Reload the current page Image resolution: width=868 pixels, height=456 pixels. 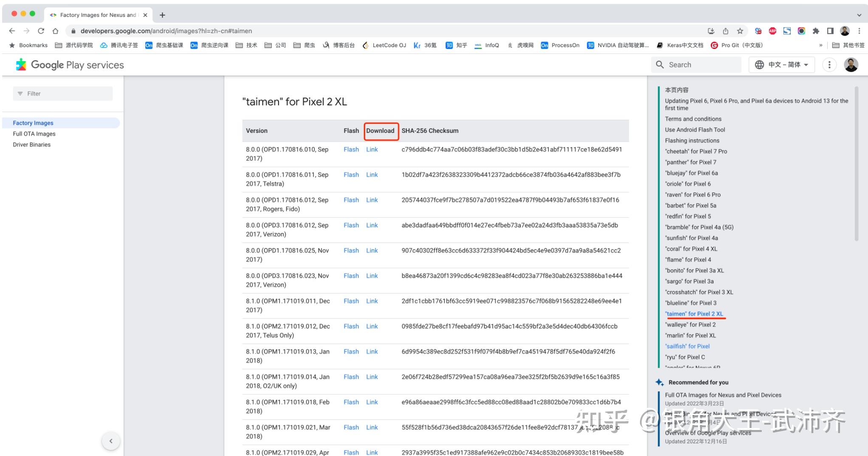coord(41,31)
